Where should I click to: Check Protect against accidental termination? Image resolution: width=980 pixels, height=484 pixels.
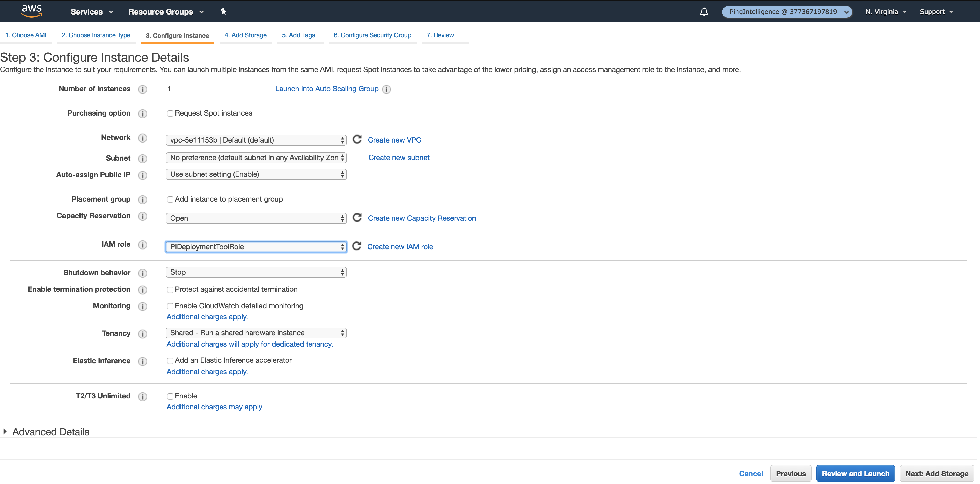pos(170,289)
